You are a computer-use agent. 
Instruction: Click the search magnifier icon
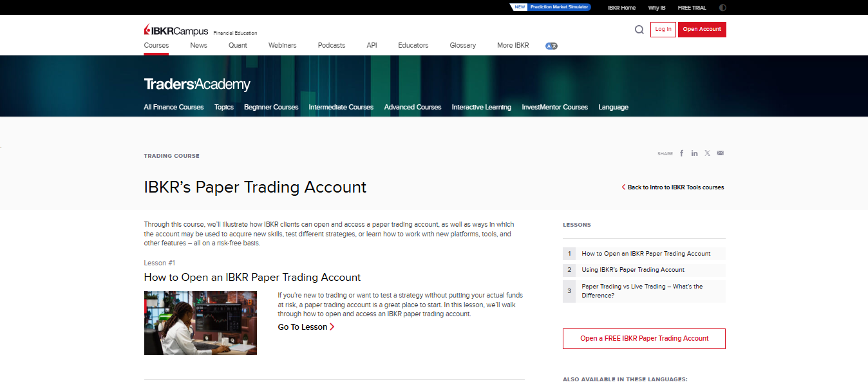coord(639,30)
